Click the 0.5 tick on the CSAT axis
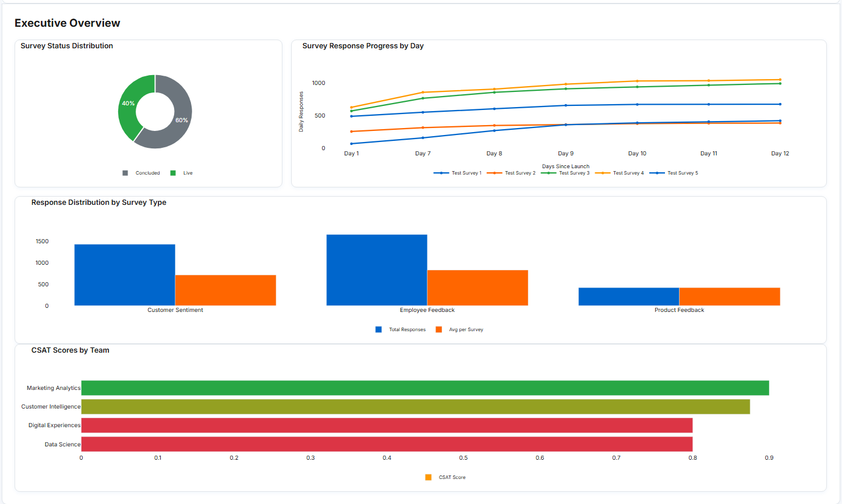Image resolution: width=842 pixels, height=504 pixels. (464, 458)
